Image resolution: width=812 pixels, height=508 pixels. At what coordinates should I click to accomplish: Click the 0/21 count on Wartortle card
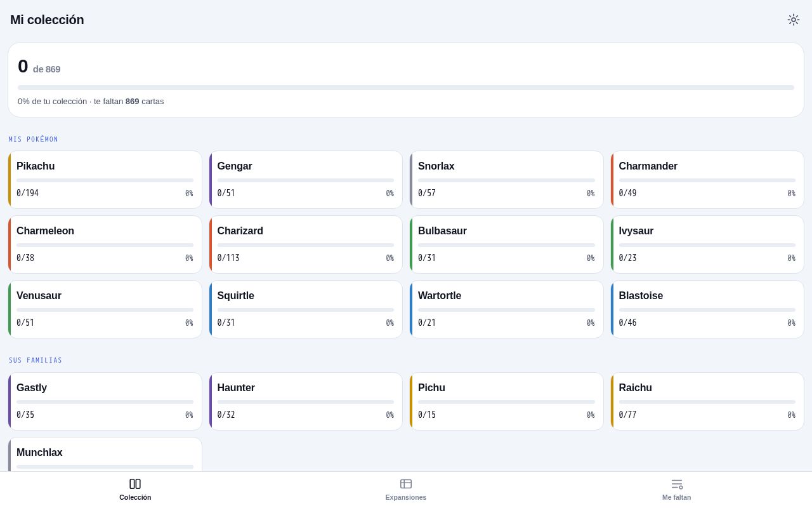(x=427, y=323)
